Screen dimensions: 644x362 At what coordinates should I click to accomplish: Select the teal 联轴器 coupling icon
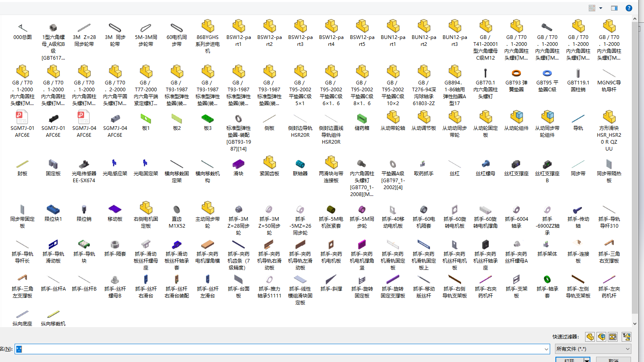click(x=300, y=164)
